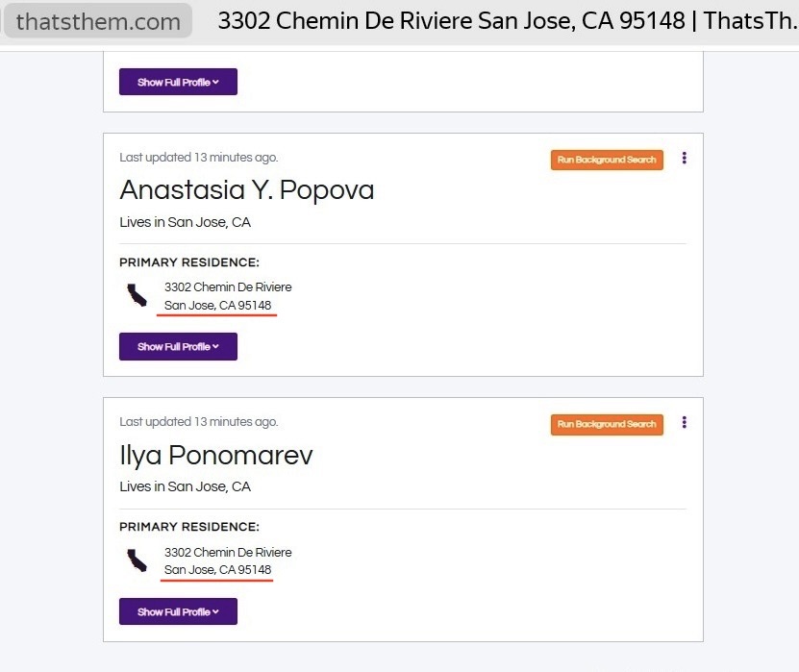Click the Ilya Ponomarev name heading
Screen dimensions: 799x672
[x=215, y=455]
